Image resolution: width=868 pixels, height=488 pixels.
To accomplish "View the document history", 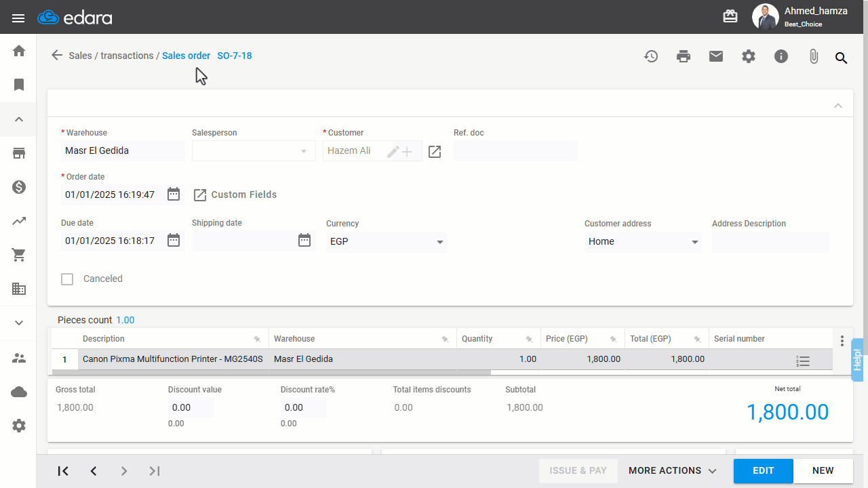I will coord(651,56).
